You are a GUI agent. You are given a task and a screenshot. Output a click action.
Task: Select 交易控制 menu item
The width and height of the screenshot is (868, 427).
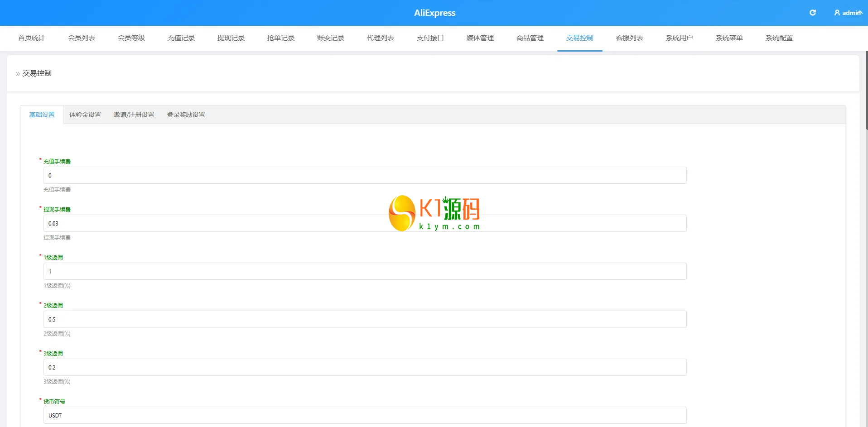[580, 38]
